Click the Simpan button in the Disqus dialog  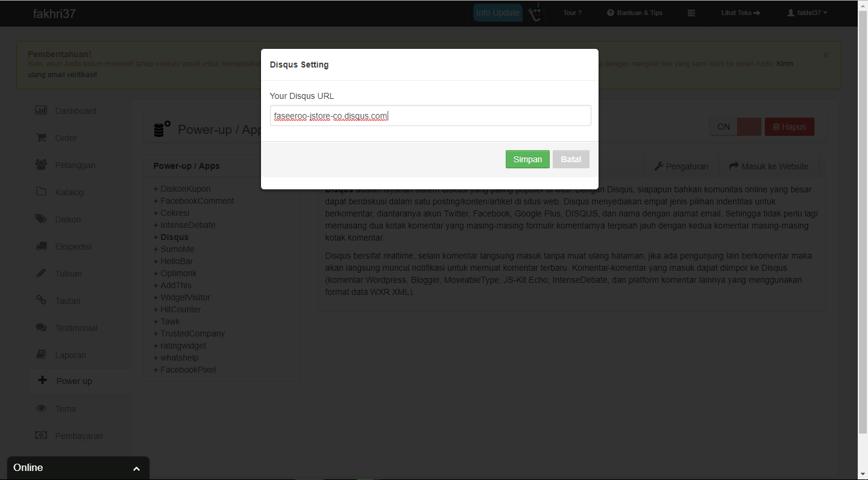(527, 159)
